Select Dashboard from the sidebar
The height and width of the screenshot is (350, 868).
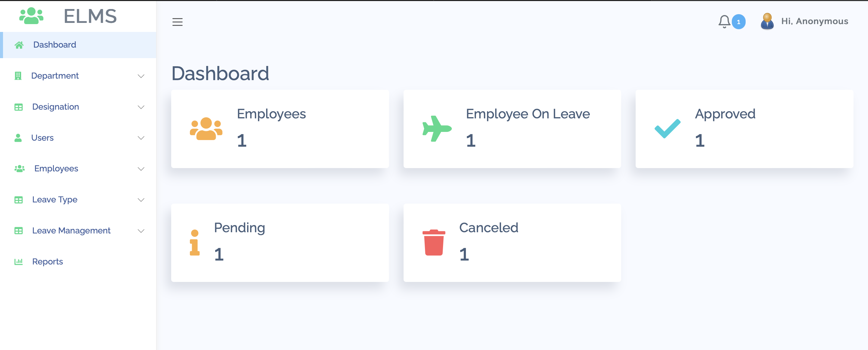[54, 44]
